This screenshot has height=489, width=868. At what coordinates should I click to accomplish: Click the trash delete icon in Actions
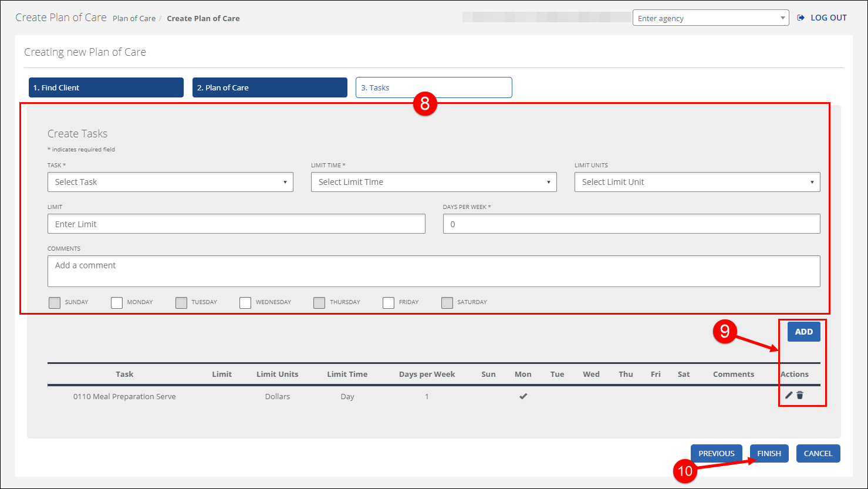click(800, 396)
